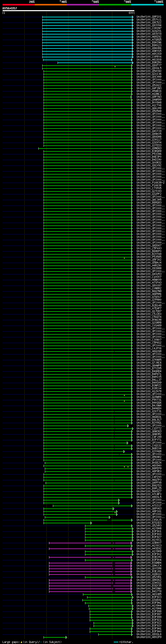Open hit UniRef100_C0HIN7

click(149, 28)
